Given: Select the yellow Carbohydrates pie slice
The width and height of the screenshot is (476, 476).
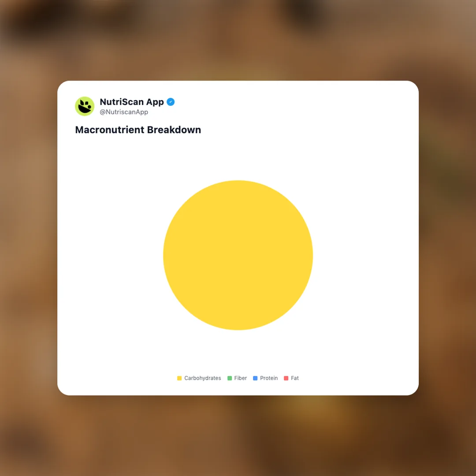Looking at the screenshot, I should coord(238,255).
